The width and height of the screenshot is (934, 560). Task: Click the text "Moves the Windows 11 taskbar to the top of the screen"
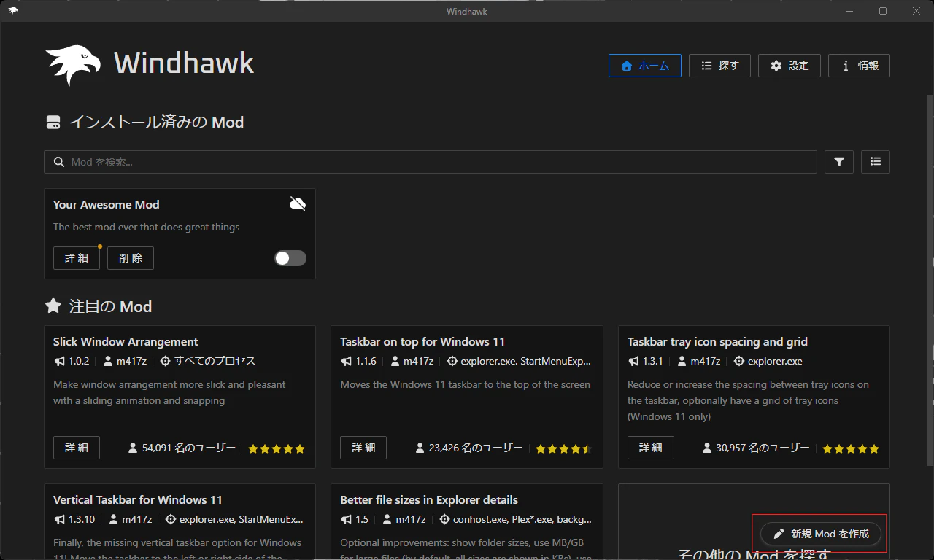(x=466, y=384)
